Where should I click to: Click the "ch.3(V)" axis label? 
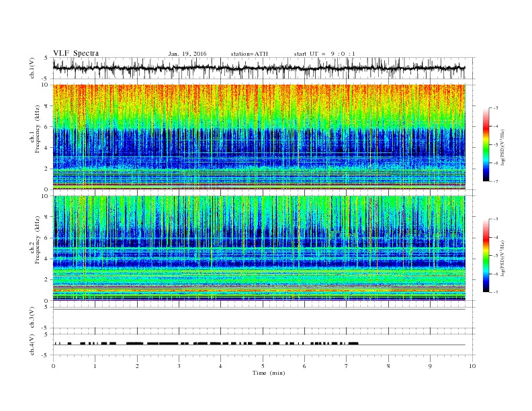pyautogui.click(x=32, y=318)
